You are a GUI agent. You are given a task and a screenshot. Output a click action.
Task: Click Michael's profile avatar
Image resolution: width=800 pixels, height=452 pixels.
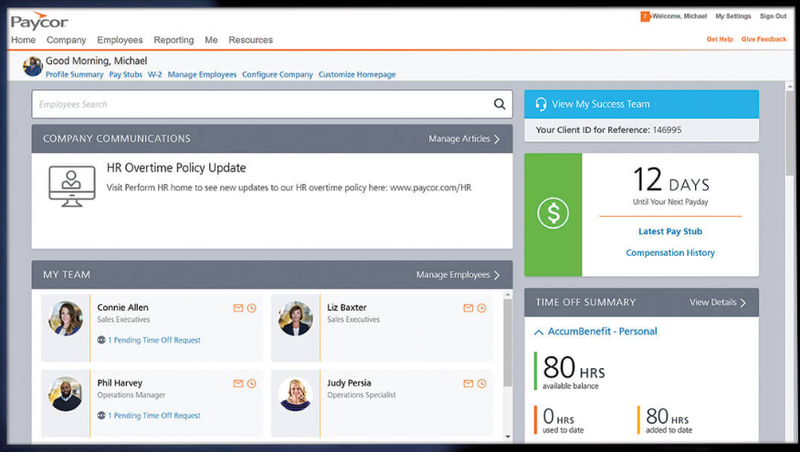(33, 66)
